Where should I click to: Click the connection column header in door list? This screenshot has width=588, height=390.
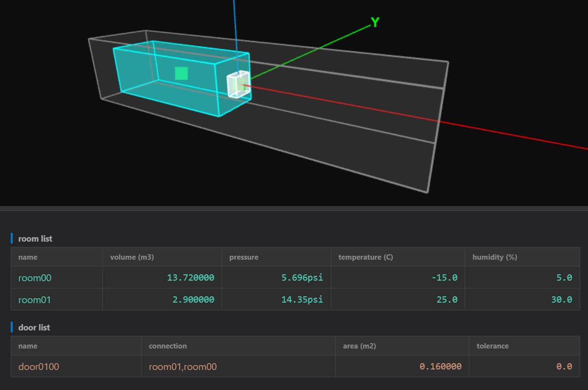point(167,346)
